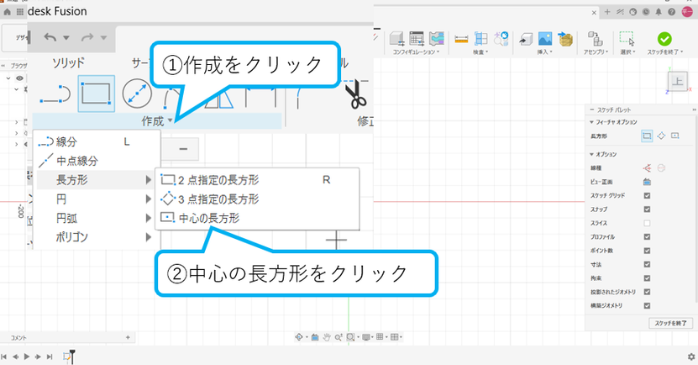Open the 作成 (Create) dropdown
This screenshot has width=698, height=365.
pos(157,121)
